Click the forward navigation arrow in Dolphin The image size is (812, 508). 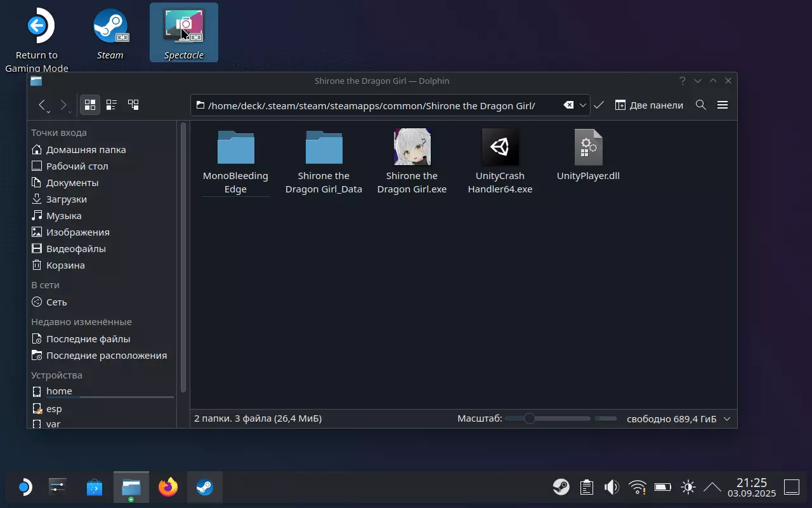click(63, 105)
